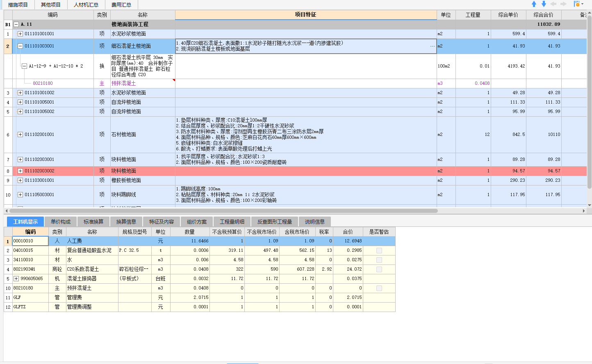Click the 是否暂估 column header
The width and height of the screenshot is (592, 364).
pos(379,232)
